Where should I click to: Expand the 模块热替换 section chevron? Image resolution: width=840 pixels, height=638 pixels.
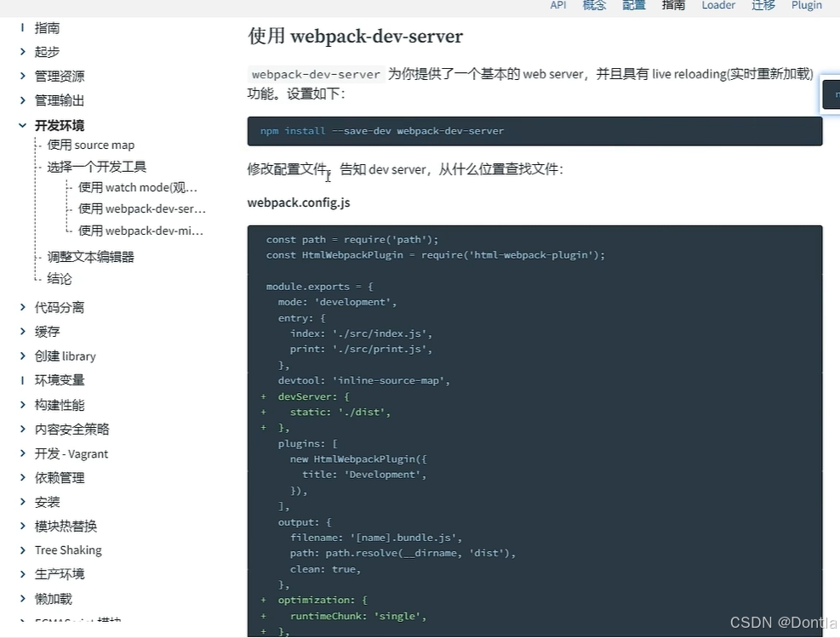pos(22,526)
